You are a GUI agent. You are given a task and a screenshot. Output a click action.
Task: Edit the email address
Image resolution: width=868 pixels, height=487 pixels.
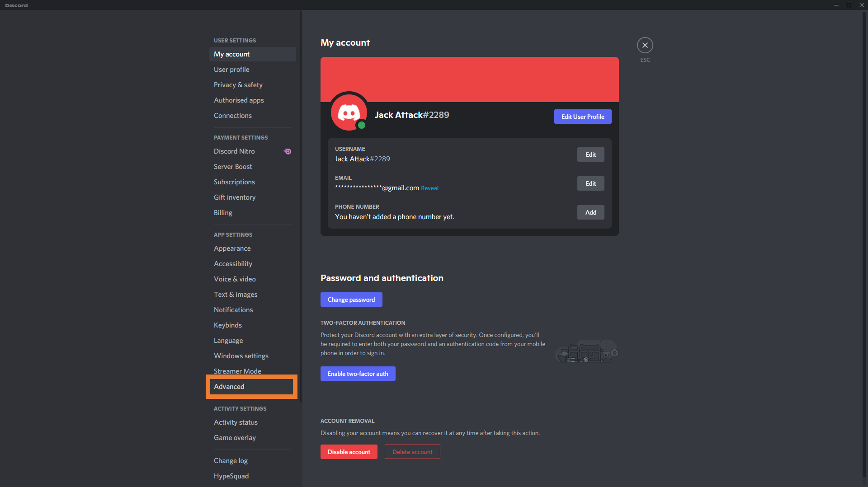point(590,183)
